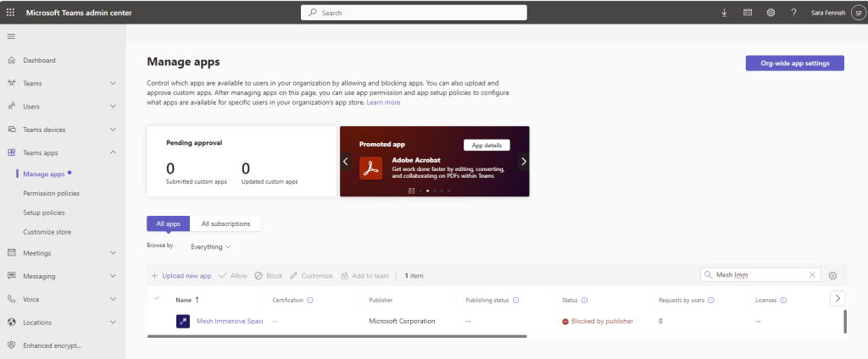Open the Browse by Everything dropdown
The height and width of the screenshot is (359, 868).
[x=210, y=246]
